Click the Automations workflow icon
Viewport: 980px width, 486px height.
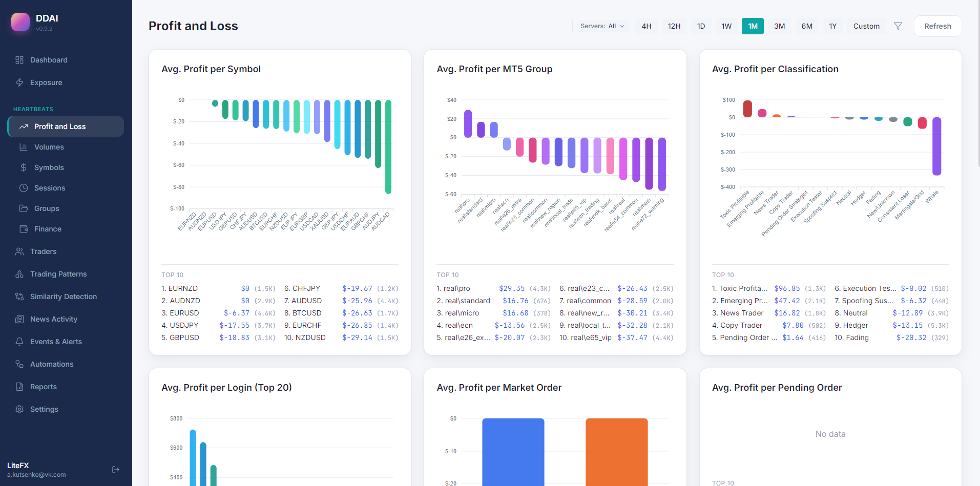point(19,364)
